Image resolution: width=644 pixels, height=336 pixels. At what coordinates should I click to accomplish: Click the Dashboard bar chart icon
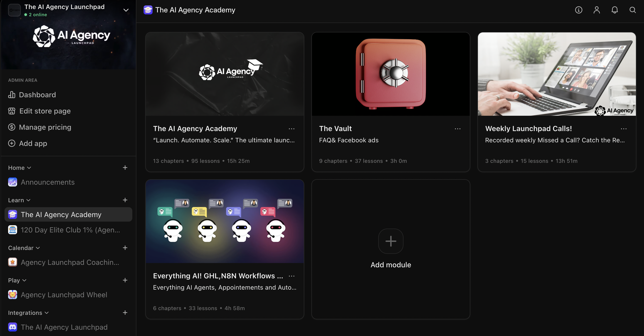pyautogui.click(x=12, y=95)
